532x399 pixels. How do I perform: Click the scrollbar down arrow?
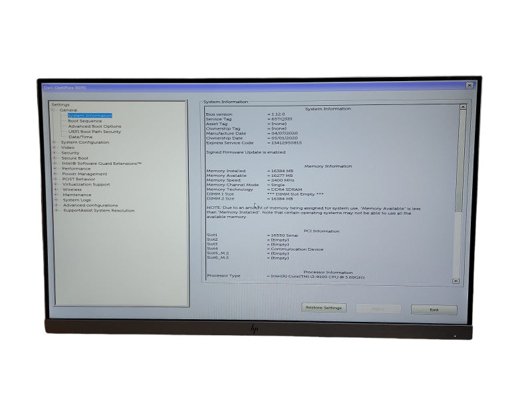point(456,281)
